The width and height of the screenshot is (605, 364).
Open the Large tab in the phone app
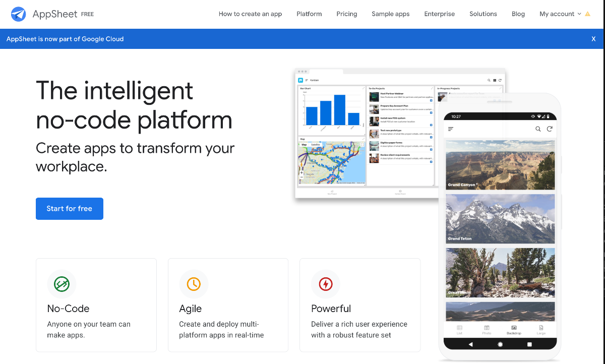[x=541, y=330]
